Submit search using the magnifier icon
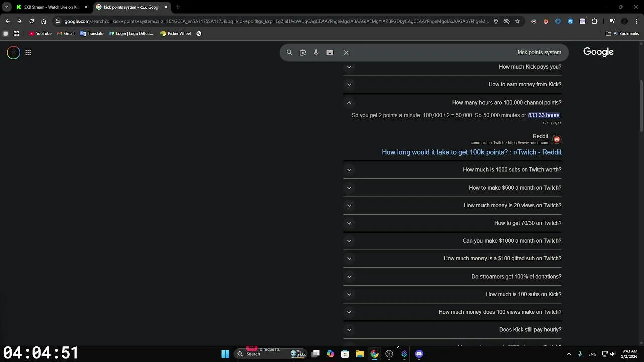The width and height of the screenshot is (644, 362). [289, 52]
